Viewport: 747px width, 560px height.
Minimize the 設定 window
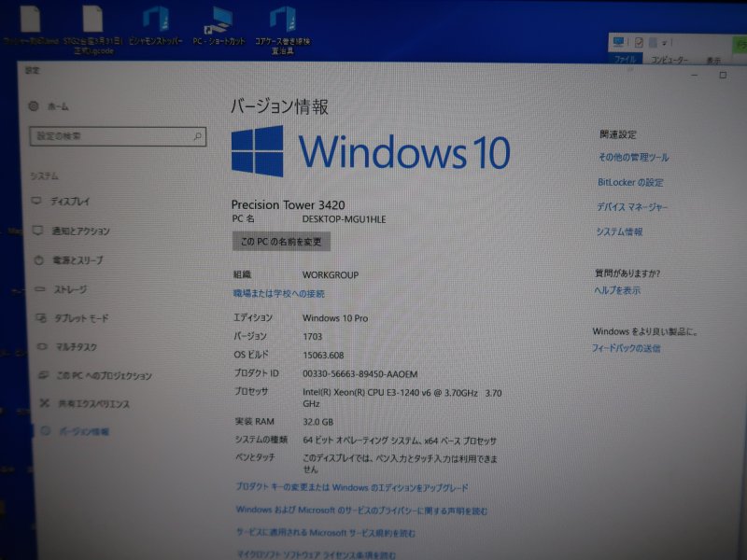click(695, 76)
